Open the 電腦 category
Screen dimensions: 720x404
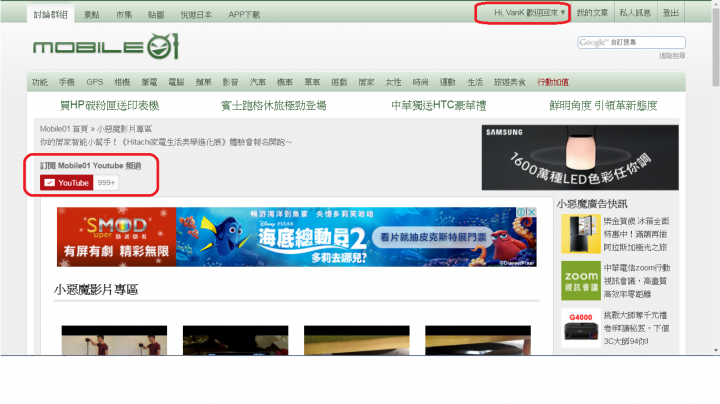[x=176, y=82]
